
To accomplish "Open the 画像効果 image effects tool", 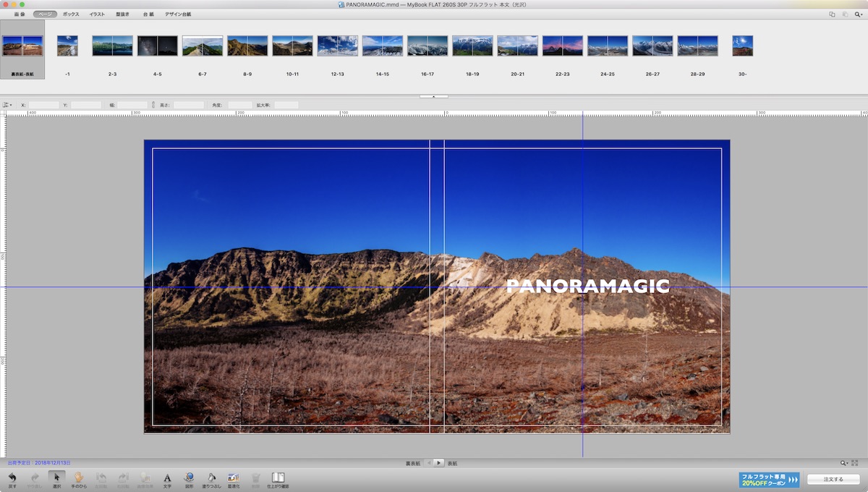I will (x=145, y=478).
